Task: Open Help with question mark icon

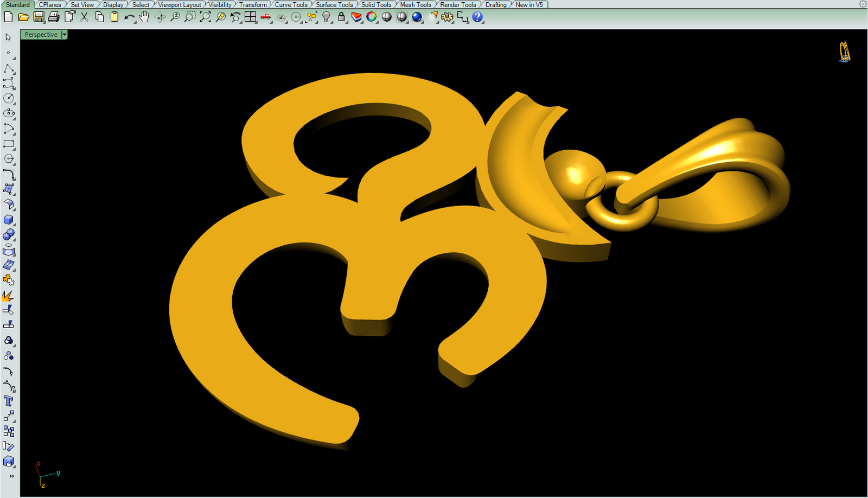Action: (x=477, y=17)
